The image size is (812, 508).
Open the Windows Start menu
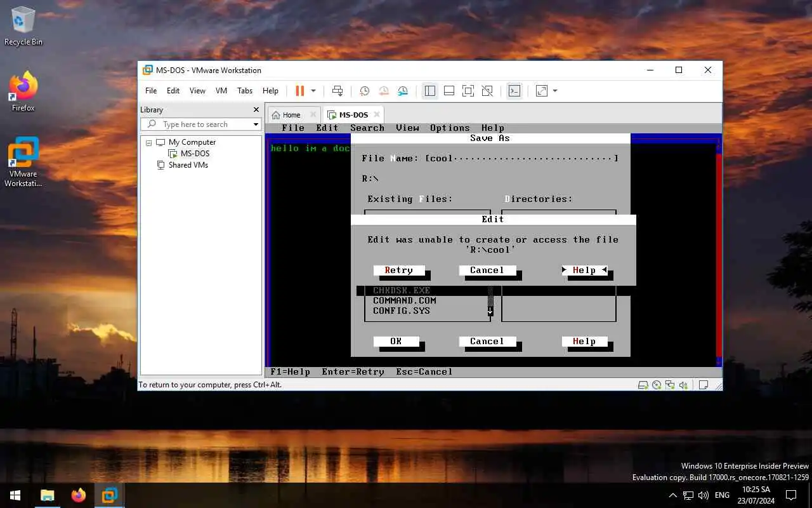pyautogui.click(x=15, y=495)
